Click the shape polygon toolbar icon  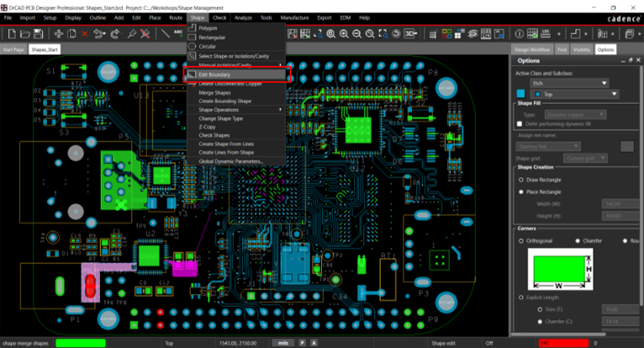(x=575, y=34)
